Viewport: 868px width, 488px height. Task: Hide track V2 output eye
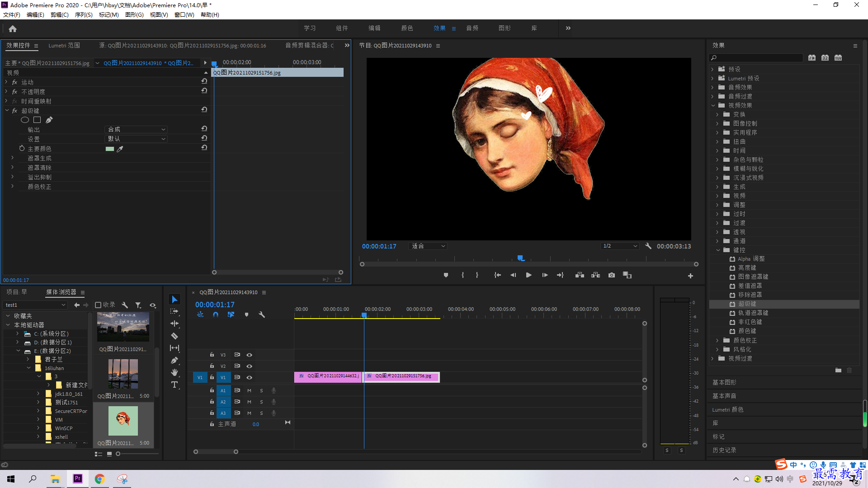click(x=249, y=366)
